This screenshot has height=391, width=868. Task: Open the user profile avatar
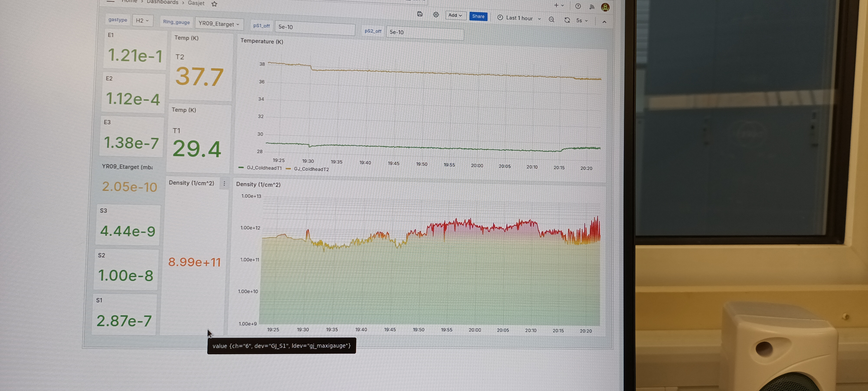coord(605,7)
